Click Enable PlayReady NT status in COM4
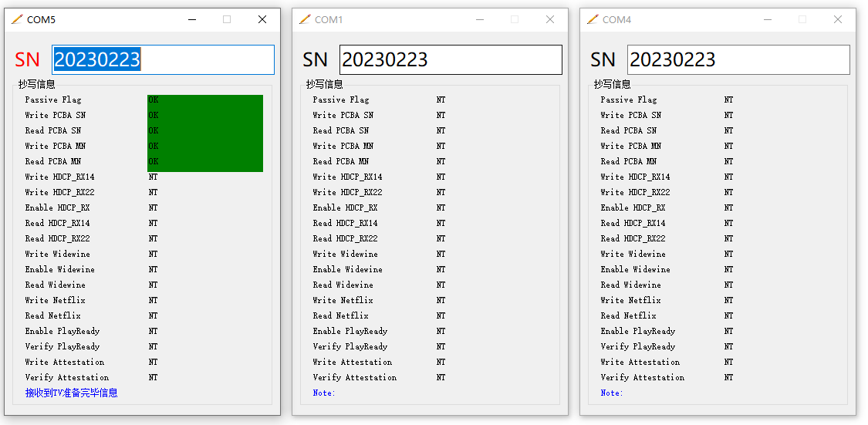Viewport: 868px width, 425px height. (x=728, y=331)
